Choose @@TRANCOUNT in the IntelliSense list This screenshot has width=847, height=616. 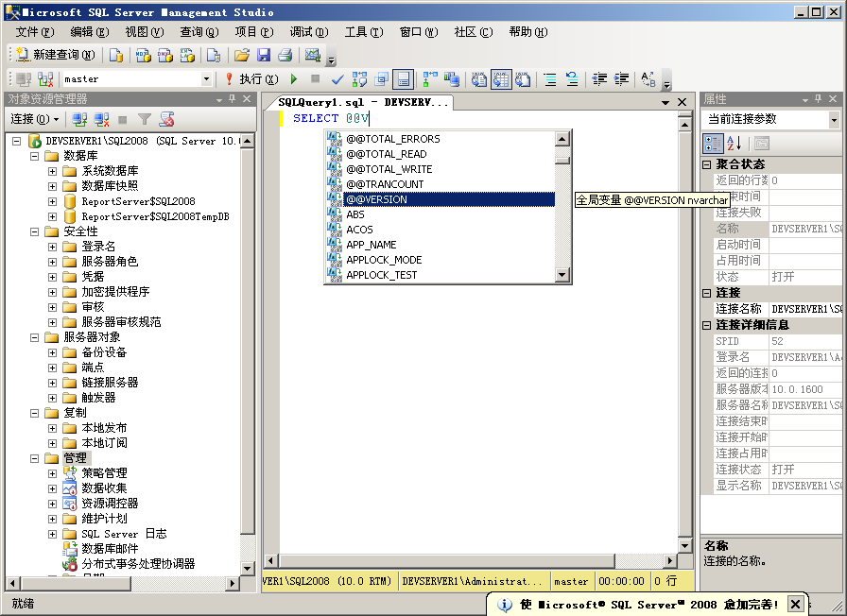[x=441, y=184]
